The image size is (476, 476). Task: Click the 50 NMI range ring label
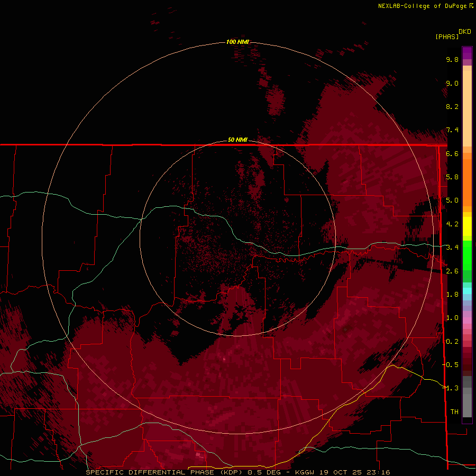tap(237, 140)
